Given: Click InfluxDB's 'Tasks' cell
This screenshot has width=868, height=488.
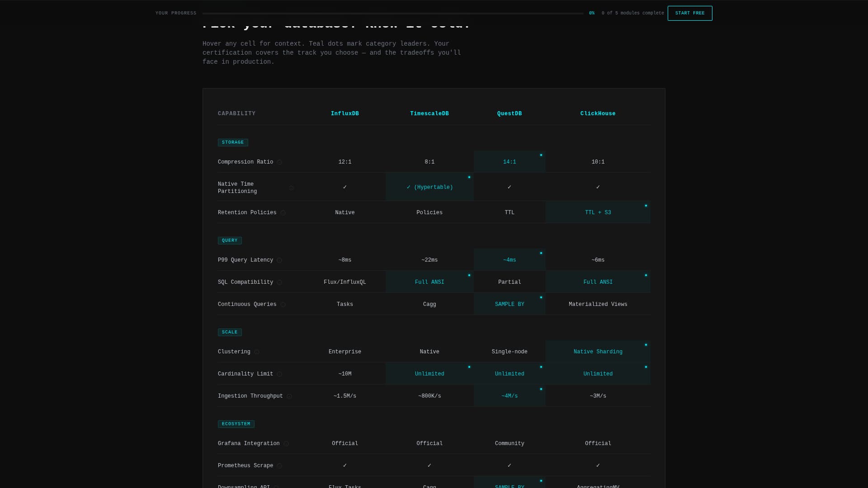Looking at the screenshot, I should (x=345, y=304).
